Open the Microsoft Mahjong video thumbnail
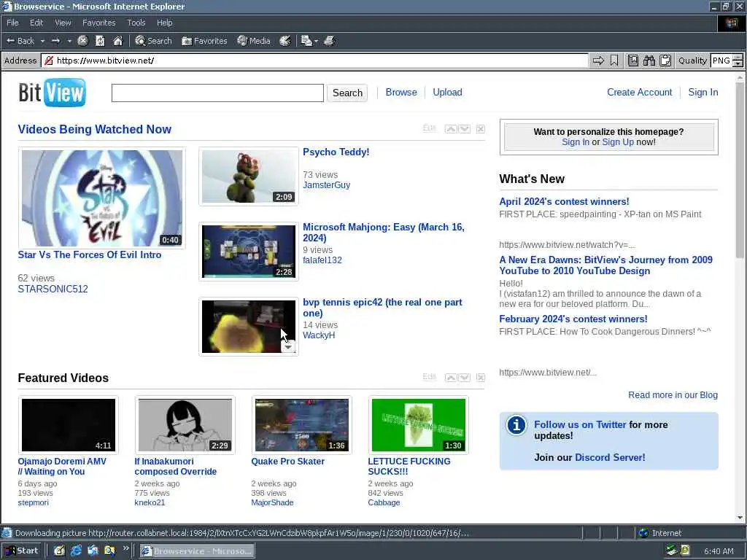 pyautogui.click(x=249, y=252)
